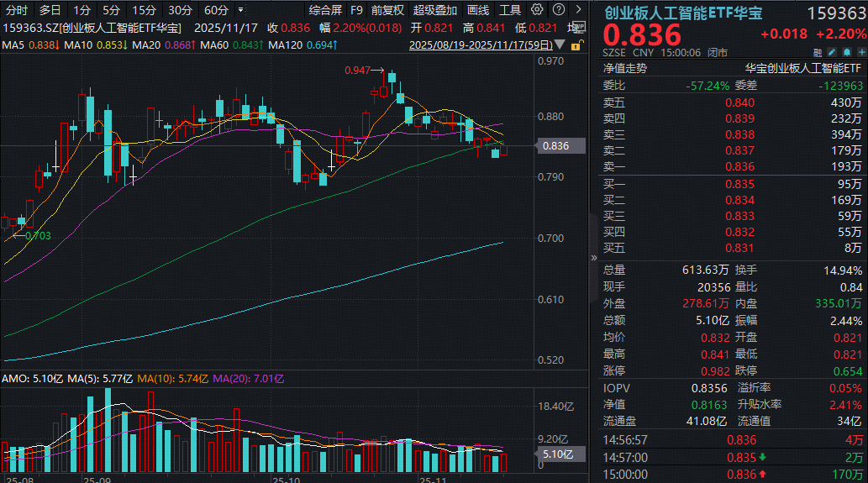Click the 0.836 price marker on axis

click(x=556, y=146)
